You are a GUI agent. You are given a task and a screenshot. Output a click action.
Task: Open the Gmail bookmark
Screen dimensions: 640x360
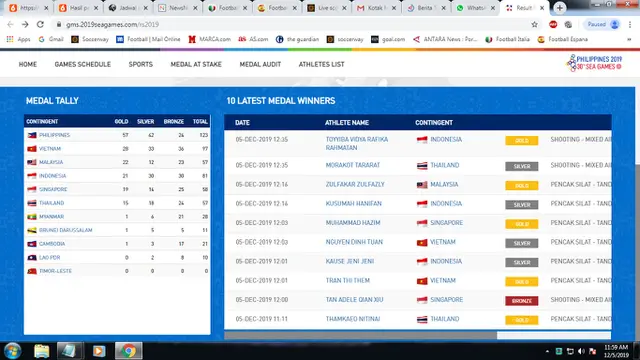[51, 39]
